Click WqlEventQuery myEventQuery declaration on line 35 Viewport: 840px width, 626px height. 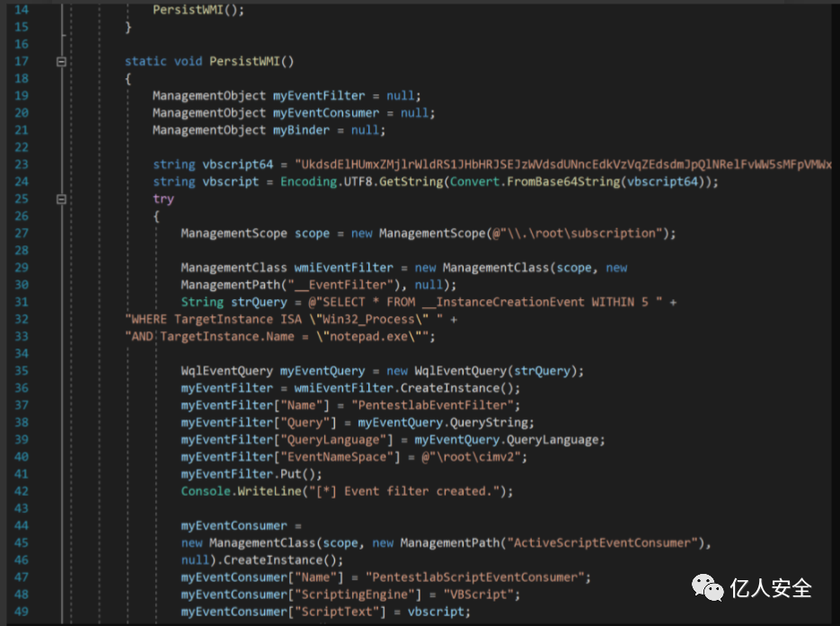click(x=273, y=371)
